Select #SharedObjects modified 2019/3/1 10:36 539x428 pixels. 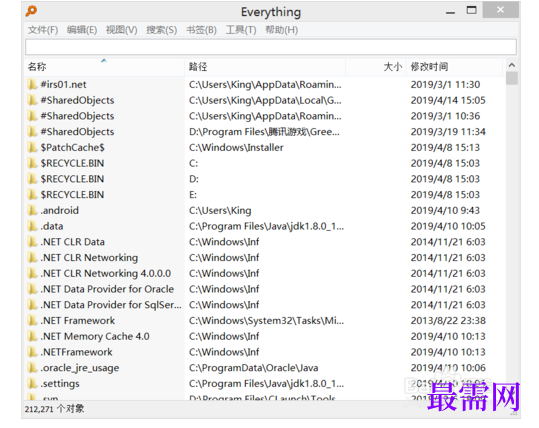click(x=77, y=116)
